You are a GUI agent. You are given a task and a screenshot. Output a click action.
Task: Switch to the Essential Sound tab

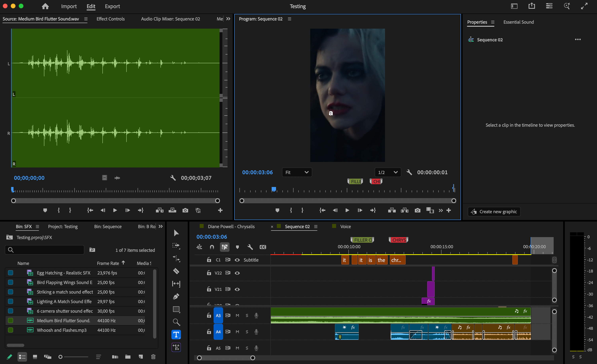tap(518, 22)
